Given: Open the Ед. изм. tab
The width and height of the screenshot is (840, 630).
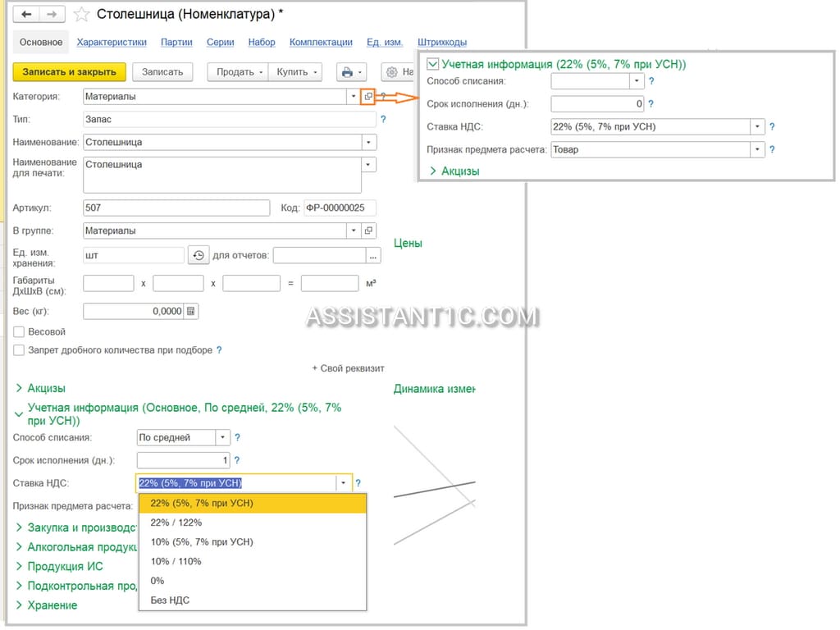Looking at the screenshot, I should pos(385,43).
